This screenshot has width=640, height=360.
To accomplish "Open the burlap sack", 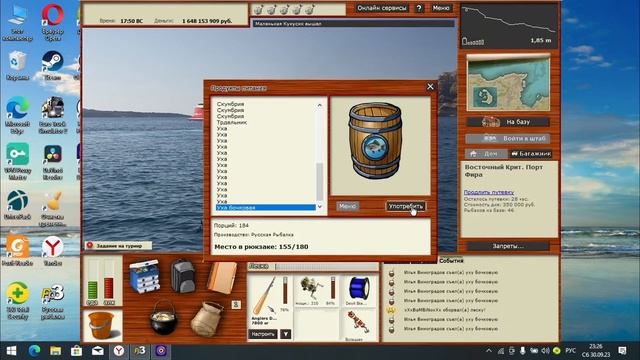I will pyautogui.click(x=207, y=319).
